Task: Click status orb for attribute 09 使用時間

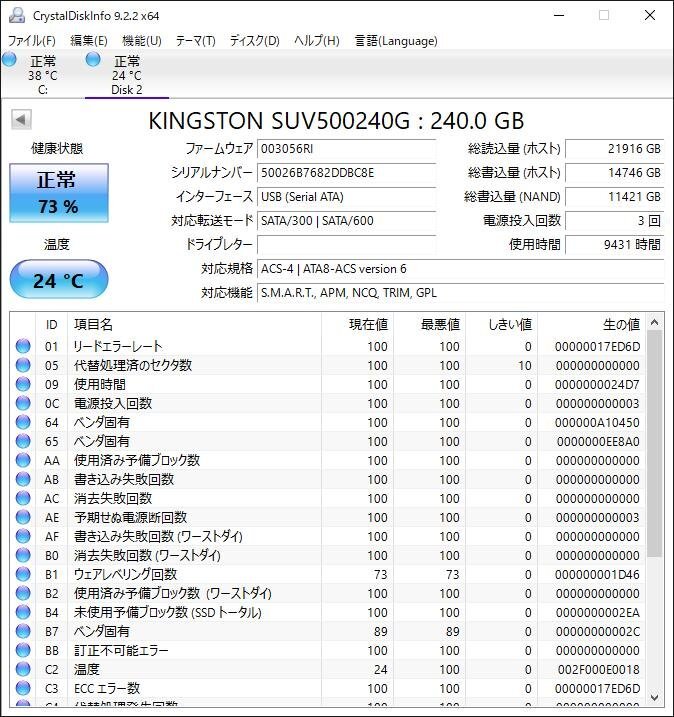Action: click(23, 384)
